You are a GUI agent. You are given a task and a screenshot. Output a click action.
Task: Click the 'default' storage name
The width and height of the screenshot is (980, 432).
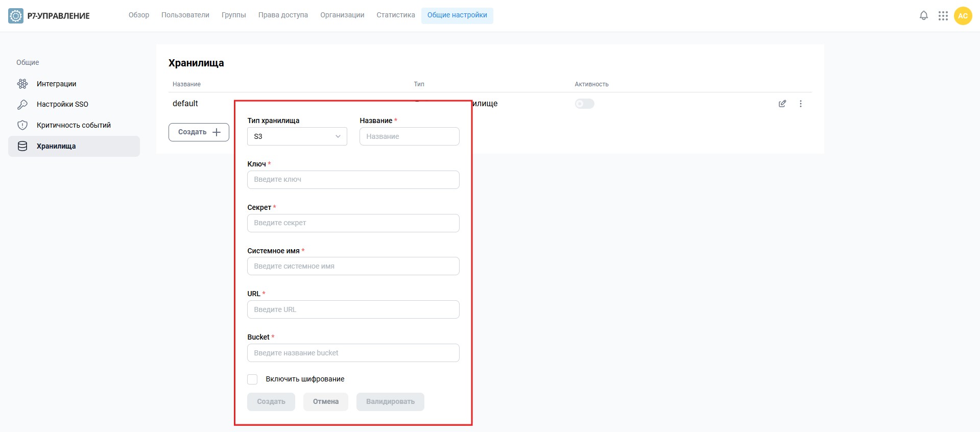(x=185, y=104)
